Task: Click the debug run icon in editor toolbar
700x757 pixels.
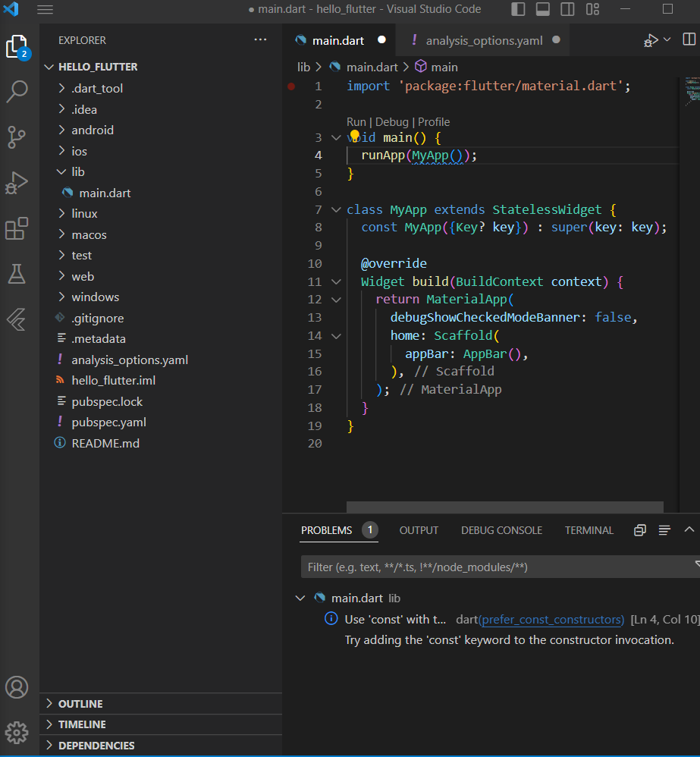Action: pos(651,40)
